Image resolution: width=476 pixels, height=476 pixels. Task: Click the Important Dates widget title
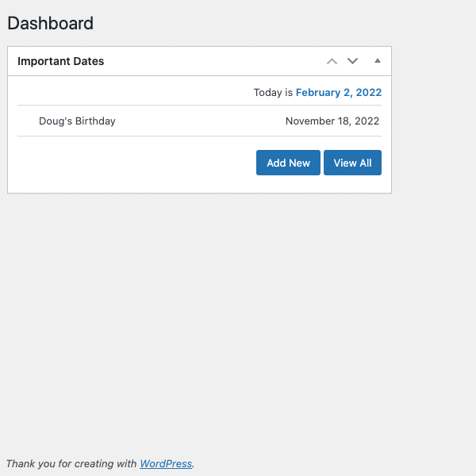pyautogui.click(x=61, y=61)
